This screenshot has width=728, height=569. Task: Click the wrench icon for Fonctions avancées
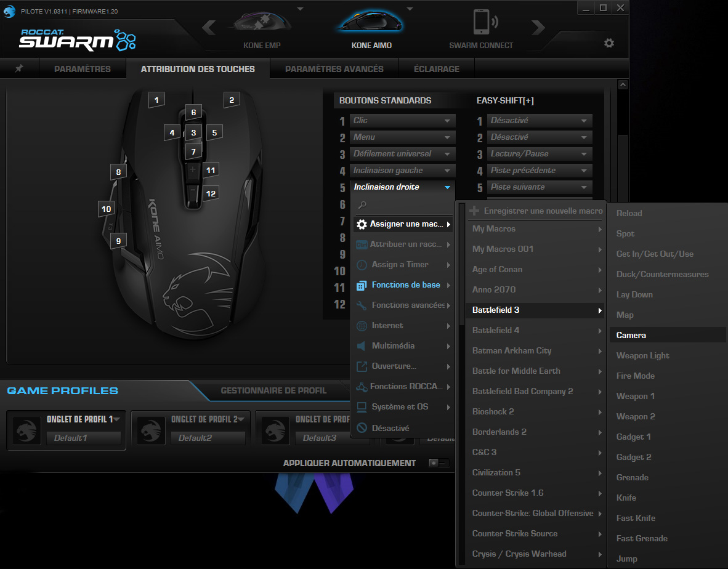point(362,305)
